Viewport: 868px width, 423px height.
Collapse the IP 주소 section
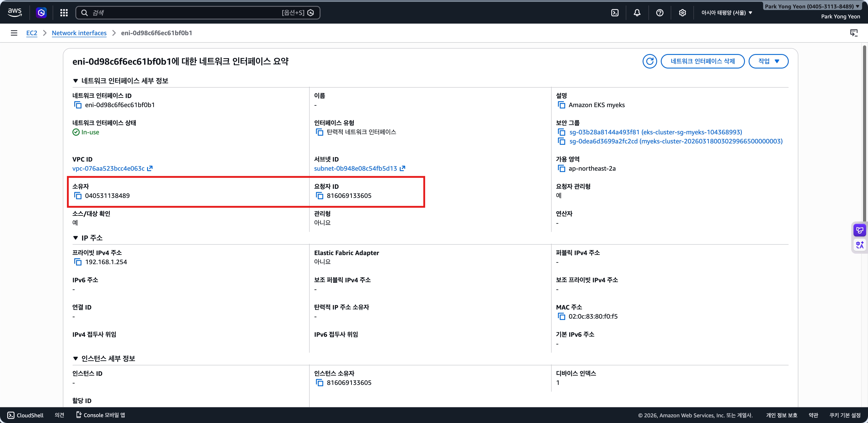tap(76, 238)
